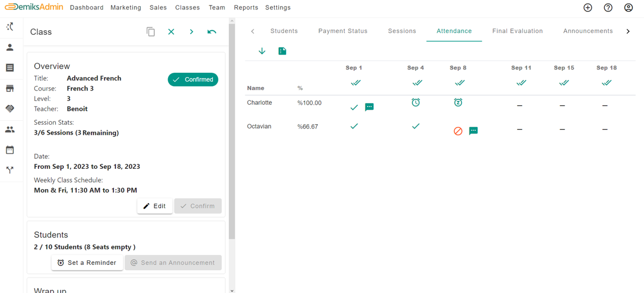Click the name Octavian in attendance table
Viewport: 644px width, 293px height.
coord(259,126)
